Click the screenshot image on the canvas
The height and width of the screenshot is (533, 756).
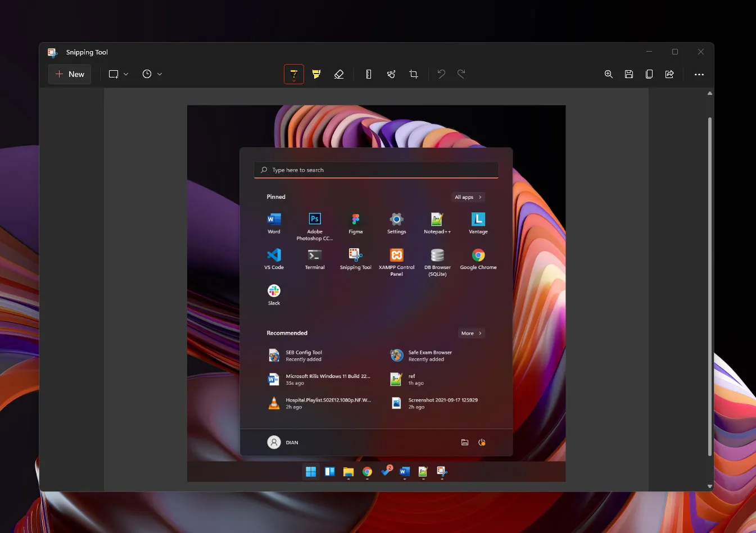coord(376,292)
